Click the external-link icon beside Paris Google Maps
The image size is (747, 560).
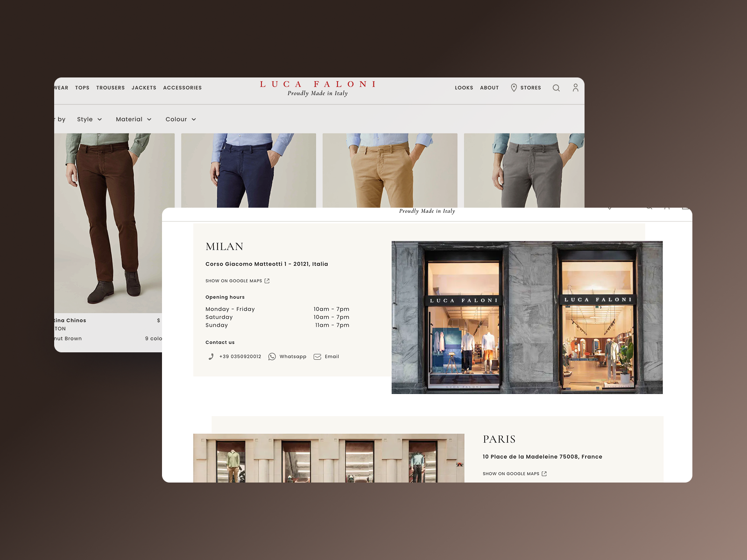(544, 473)
